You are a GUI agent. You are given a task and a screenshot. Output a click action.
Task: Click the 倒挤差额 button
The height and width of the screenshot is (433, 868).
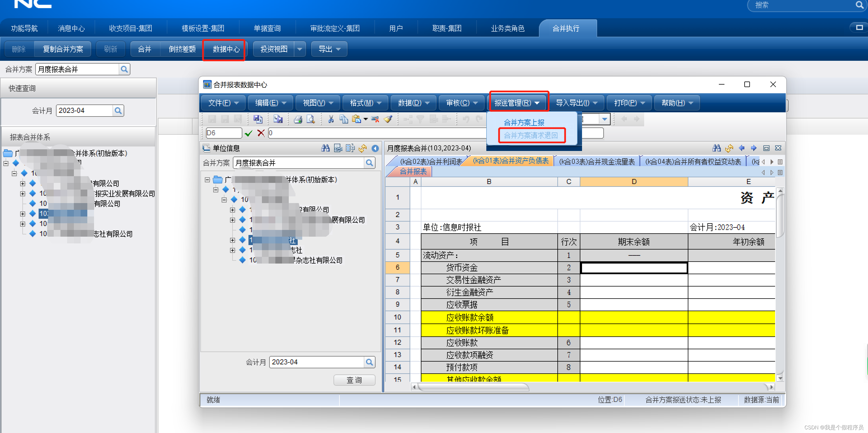(x=182, y=49)
